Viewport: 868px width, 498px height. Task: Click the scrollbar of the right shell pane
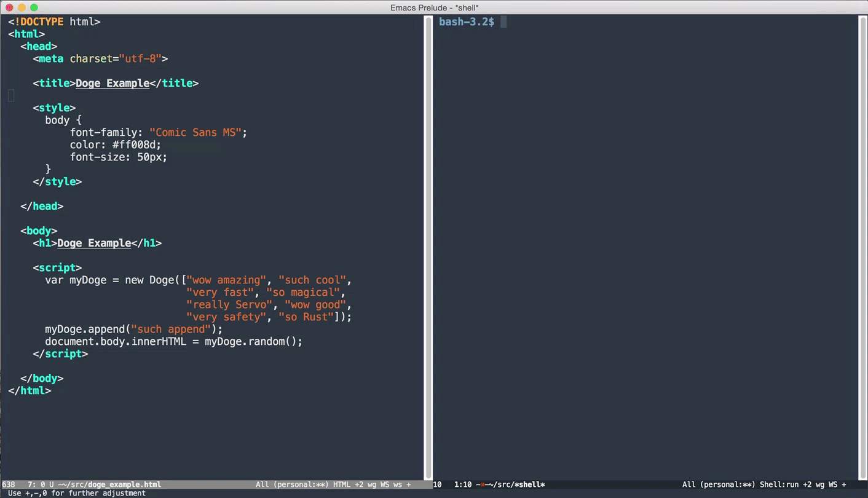862,247
